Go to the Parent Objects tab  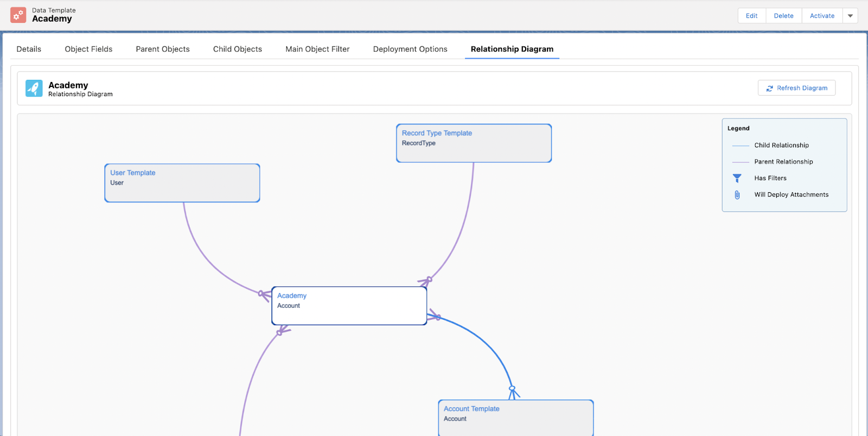click(163, 49)
